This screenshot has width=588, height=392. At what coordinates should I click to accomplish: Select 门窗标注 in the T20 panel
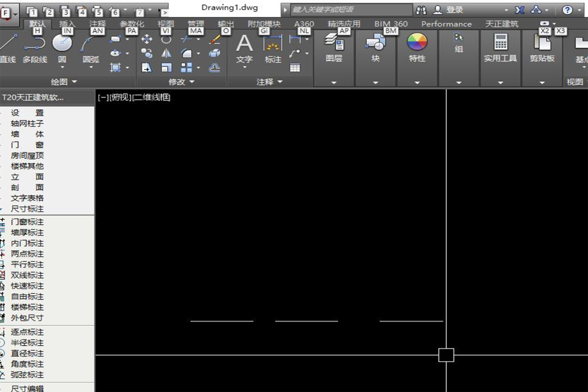pos(27,222)
